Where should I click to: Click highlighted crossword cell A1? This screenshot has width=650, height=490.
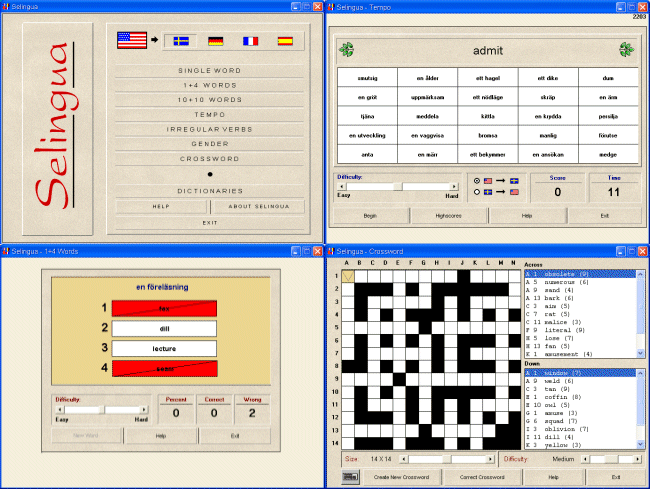pos(348,276)
